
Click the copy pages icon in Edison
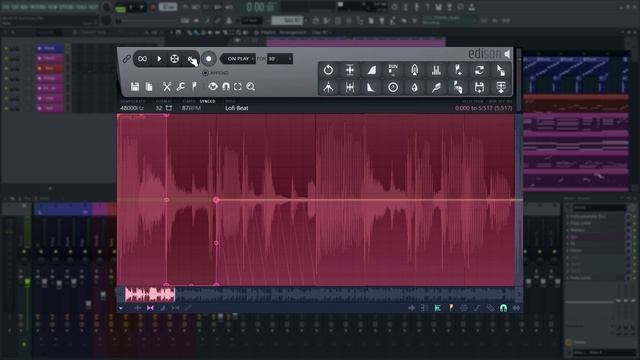click(x=149, y=87)
